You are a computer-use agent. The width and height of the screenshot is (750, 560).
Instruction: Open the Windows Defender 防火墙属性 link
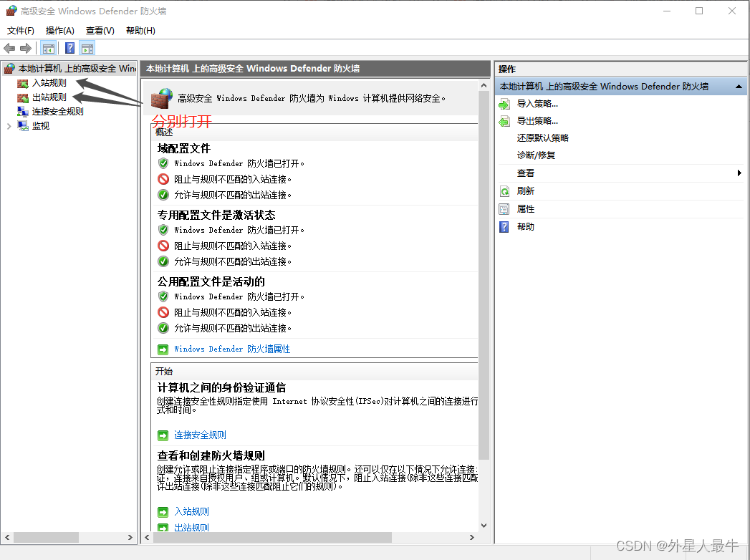tap(232, 349)
